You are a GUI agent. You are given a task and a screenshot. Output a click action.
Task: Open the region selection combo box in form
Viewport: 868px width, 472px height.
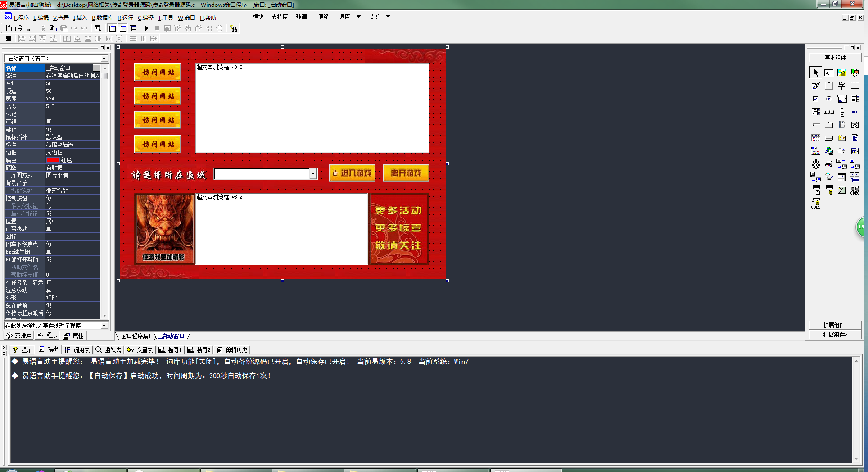[x=313, y=174]
